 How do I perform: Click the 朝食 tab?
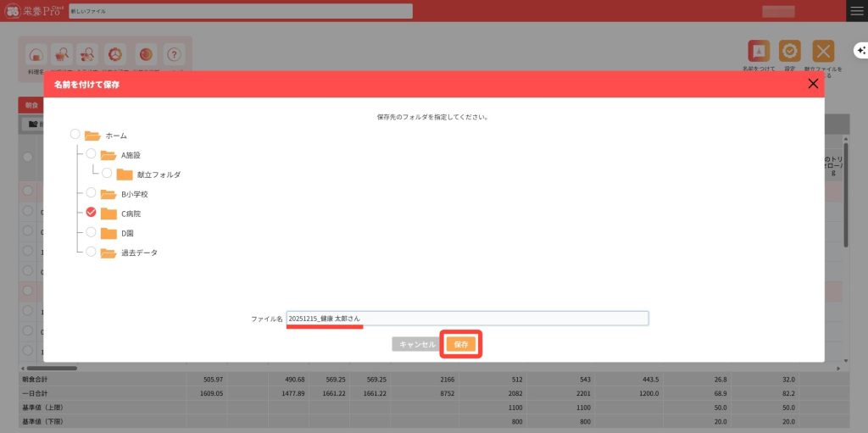(x=31, y=105)
